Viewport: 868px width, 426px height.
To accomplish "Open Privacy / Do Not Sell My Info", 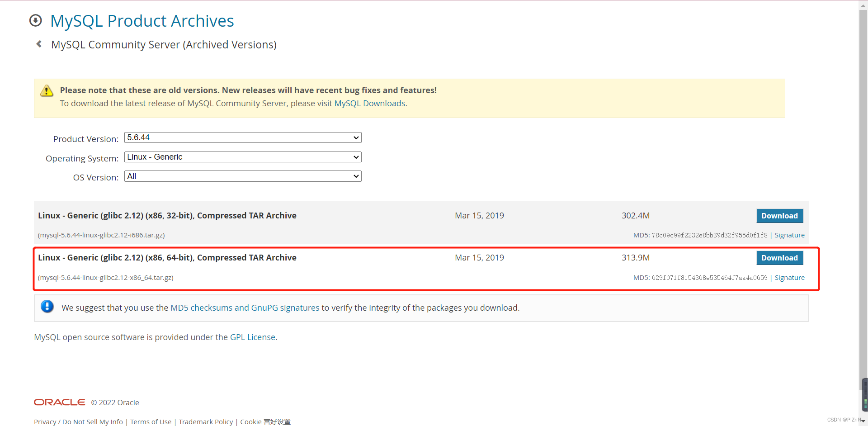I will pos(78,421).
